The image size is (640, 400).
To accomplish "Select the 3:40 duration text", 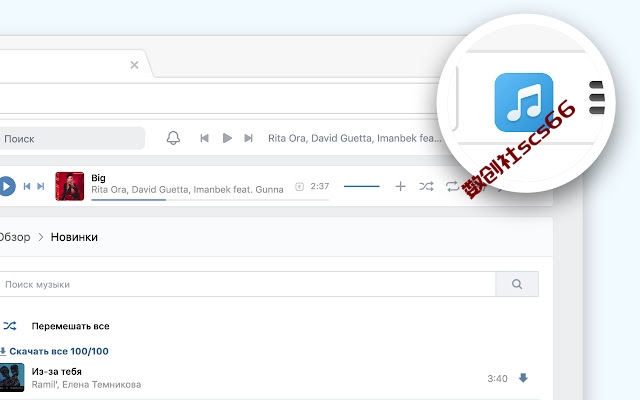I will pyautogui.click(x=497, y=379).
